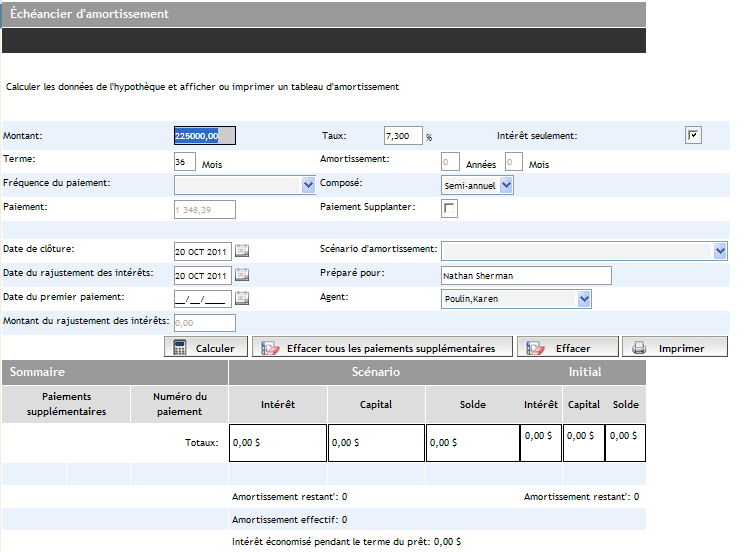The image size is (749, 552).
Task: Click the Échéancier d'amortissement title
Action: coord(89,14)
